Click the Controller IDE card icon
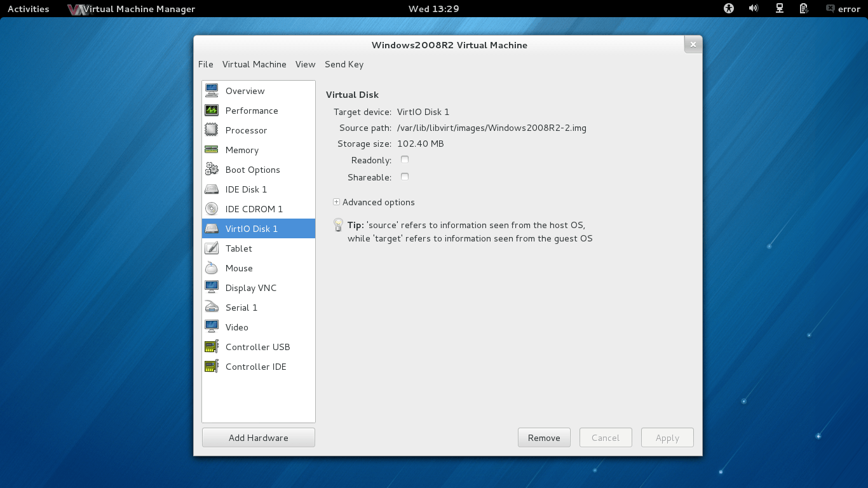 [x=212, y=367]
